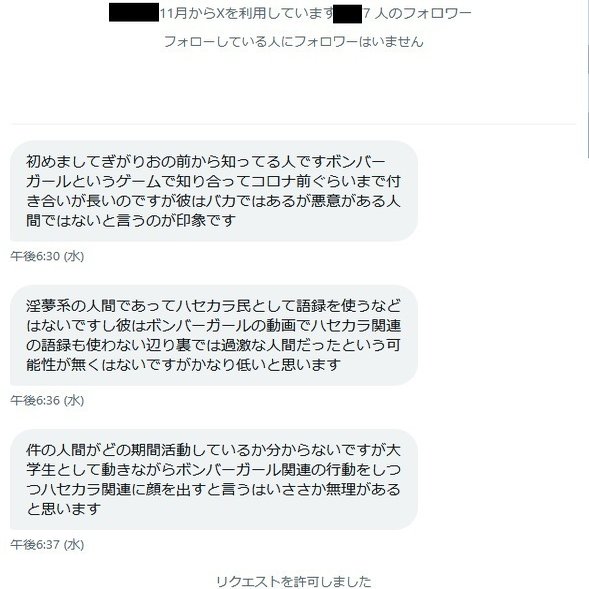589x589 pixels.
Task: Click the vertical scrollbar at the right edge
Action: click(587, 79)
